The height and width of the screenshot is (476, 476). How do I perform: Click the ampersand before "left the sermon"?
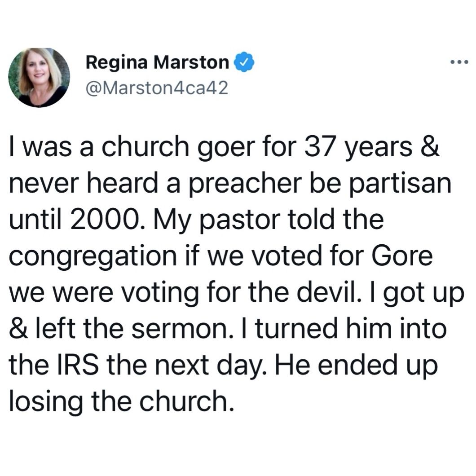19,328
